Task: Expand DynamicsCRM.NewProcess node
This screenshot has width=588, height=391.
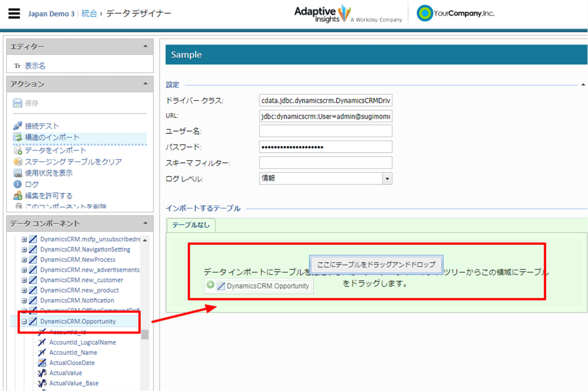Action: 24,260
